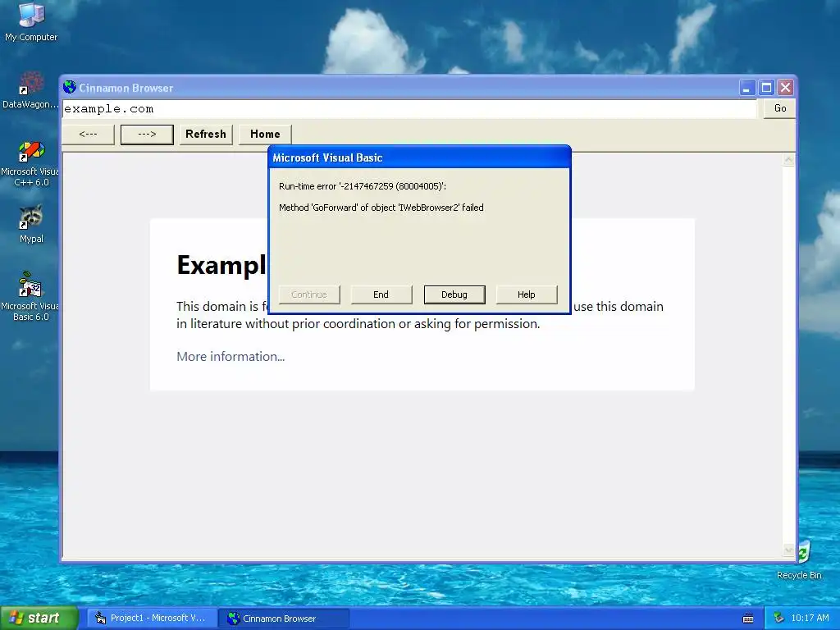The image size is (840, 630).
Task: Click the 10:17 AM clock
Action: click(810, 618)
